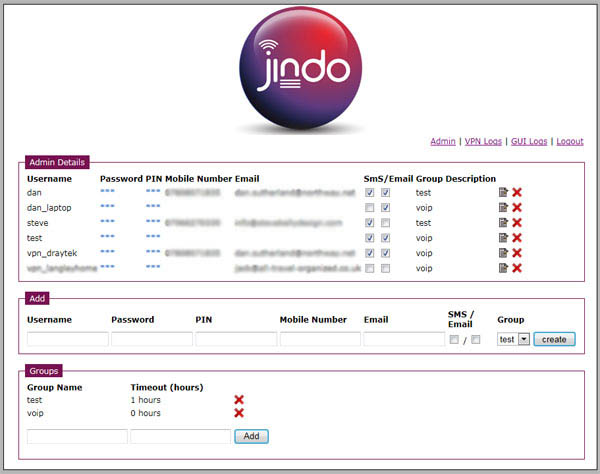Edit the last blurred-username user row
The width and height of the screenshot is (600, 474).
coord(503,268)
